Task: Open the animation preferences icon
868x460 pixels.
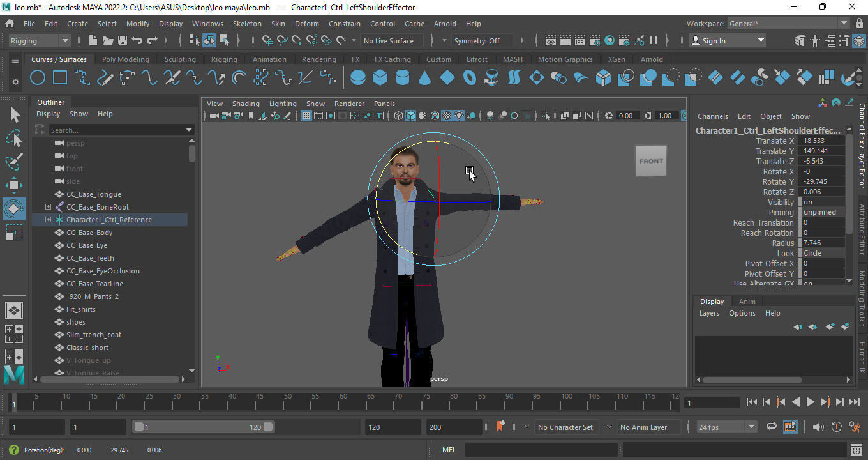Action: [x=854, y=427]
